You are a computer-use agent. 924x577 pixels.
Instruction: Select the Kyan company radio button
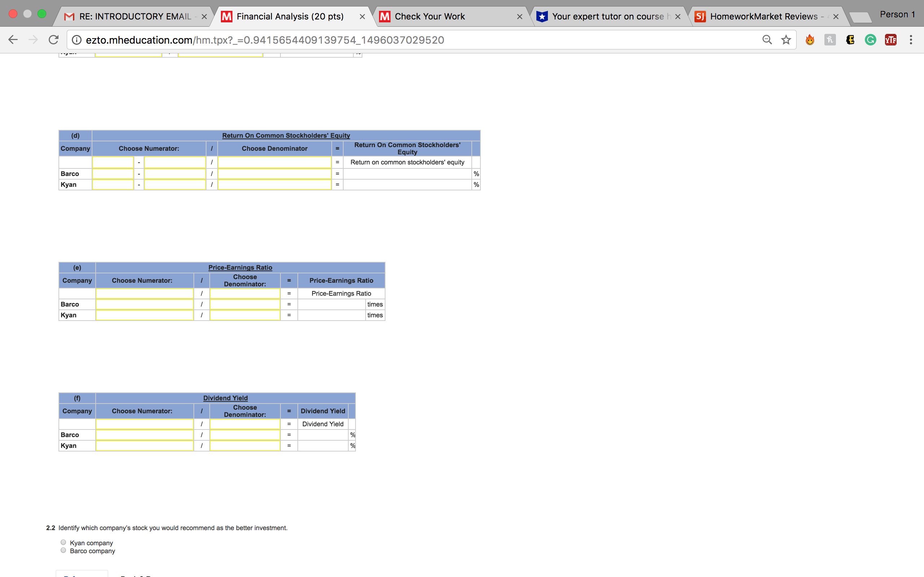click(63, 542)
